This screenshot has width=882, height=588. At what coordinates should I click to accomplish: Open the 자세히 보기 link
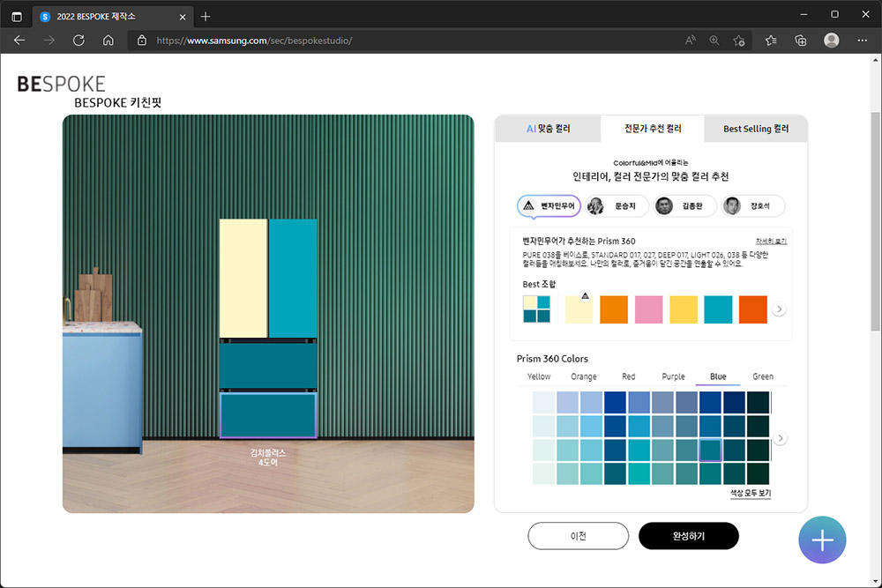pyautogui.click(x=771, y=242)
